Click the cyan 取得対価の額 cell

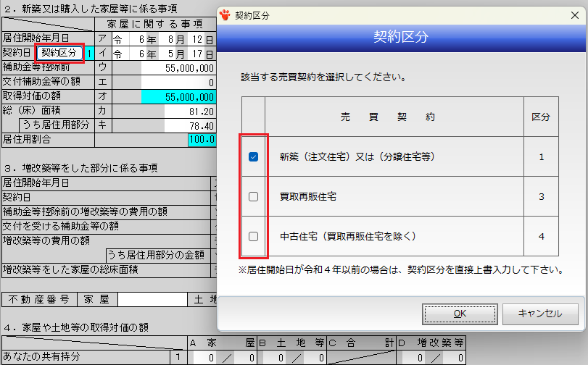(x=178, y=96)
